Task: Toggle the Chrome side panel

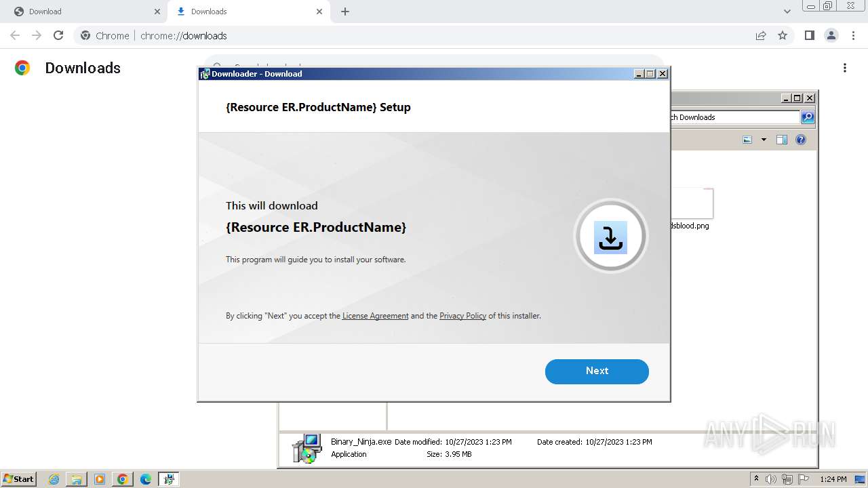Action: (x=809, y=35)
